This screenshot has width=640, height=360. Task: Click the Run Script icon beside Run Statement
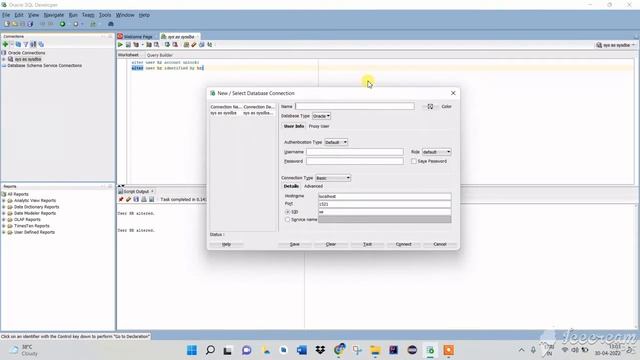(x=128, y=44)
